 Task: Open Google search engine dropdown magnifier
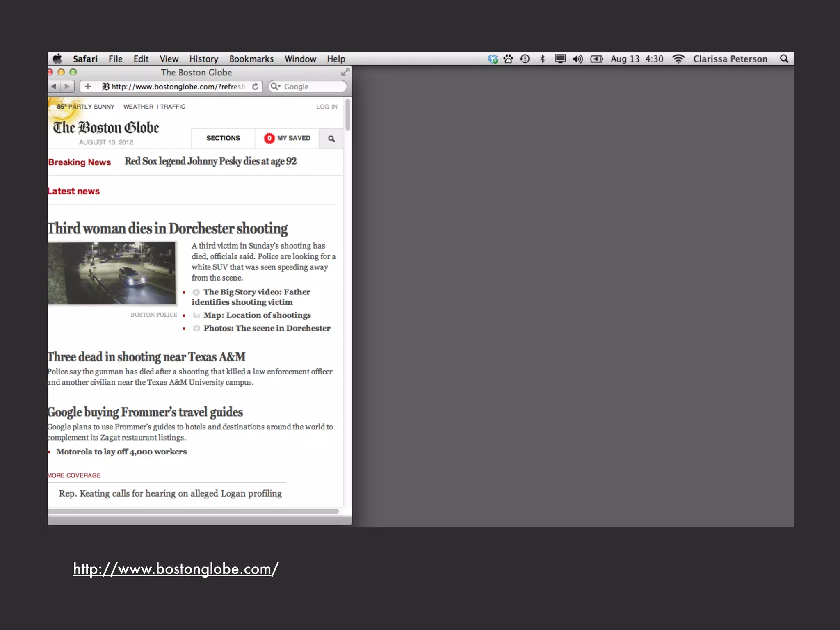(x=276, y=87)
